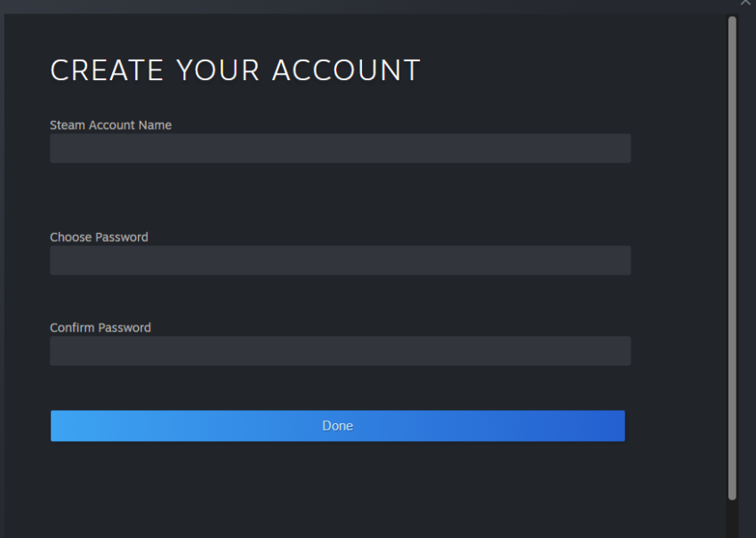Activate the password confirmation field
The image size is (756, 538).
(340, 350)
